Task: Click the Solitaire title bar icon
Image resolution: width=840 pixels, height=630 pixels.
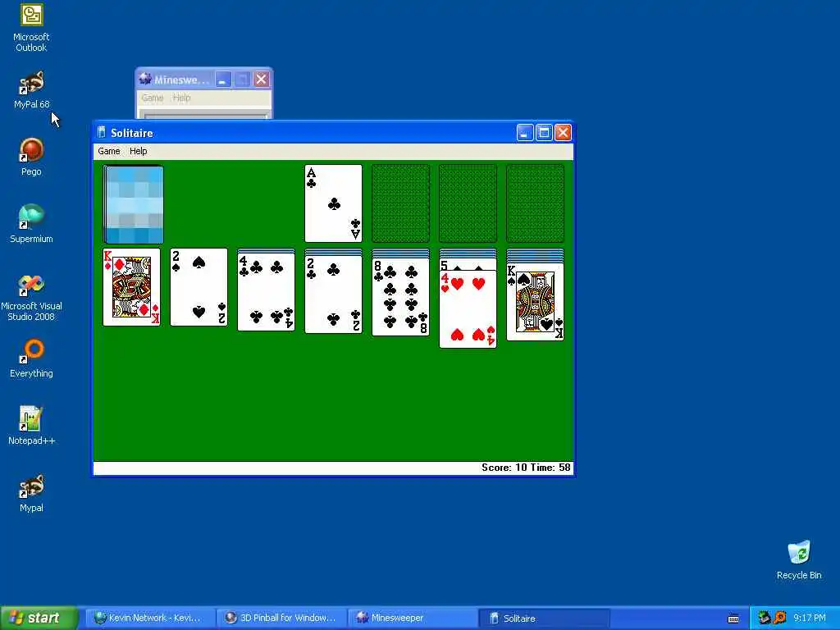Action: 101,132
